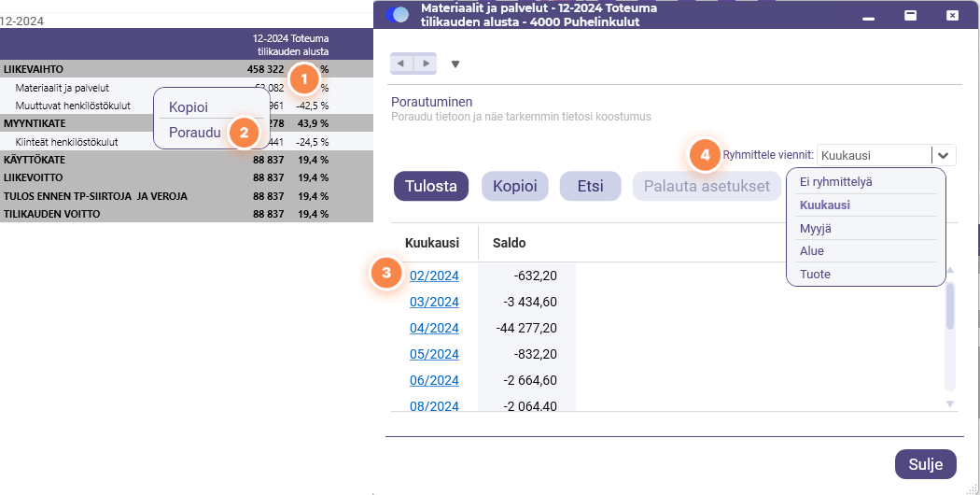Click Poraudu in the context menu

point(194,133)
